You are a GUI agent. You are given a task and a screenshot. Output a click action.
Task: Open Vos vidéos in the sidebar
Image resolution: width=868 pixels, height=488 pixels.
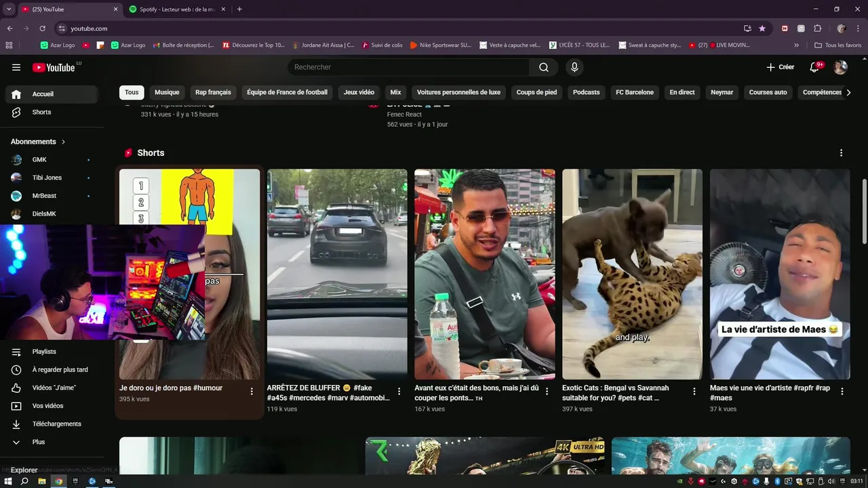pyautogui.click(x=52, y=406)
